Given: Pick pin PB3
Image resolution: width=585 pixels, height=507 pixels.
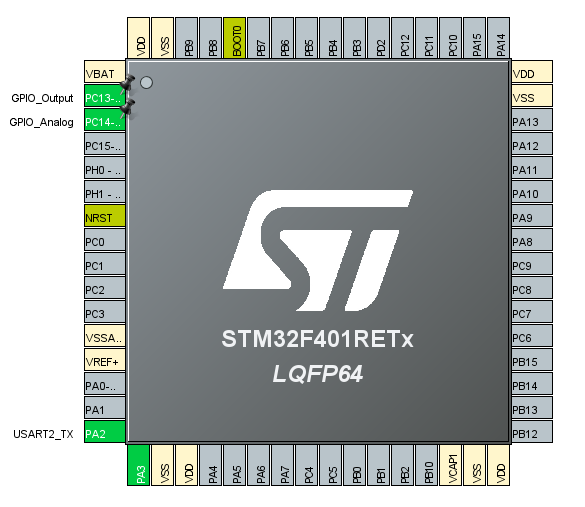Looking at the screenshot, I should pyautogui.click(x=354, y=38).
